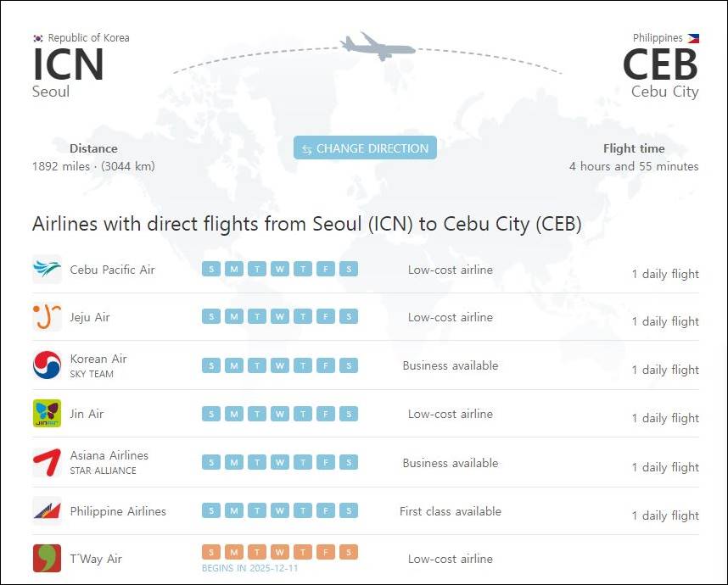Select the Jin Air butterfly logo
Screen dimensions: 728x585
pos(47,414)
